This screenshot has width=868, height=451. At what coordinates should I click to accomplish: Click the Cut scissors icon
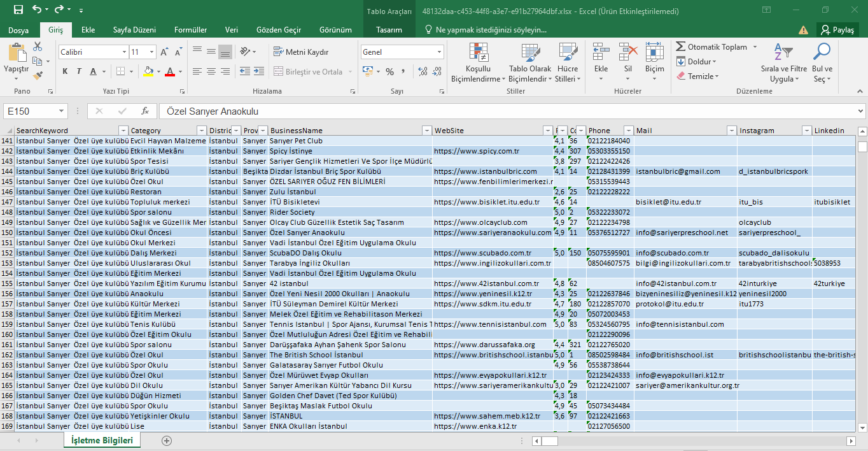[38, 47]
